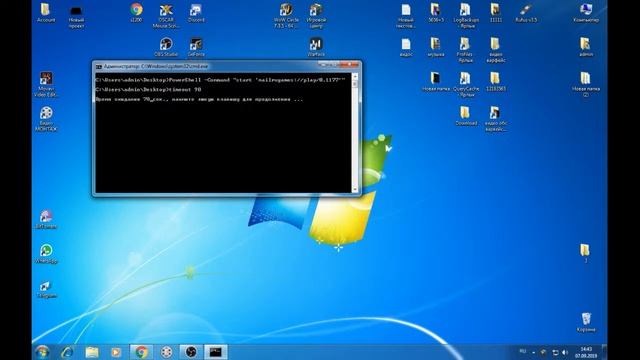Open the Windows Start menu
Viewport: 640px width, 360px height.
tap(42, 352)
